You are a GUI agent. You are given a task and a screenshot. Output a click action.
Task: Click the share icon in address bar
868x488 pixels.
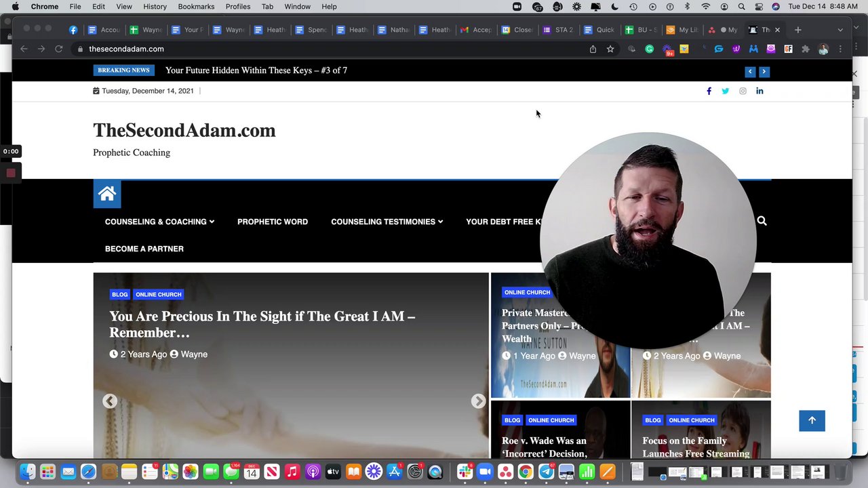pos(593,49)
